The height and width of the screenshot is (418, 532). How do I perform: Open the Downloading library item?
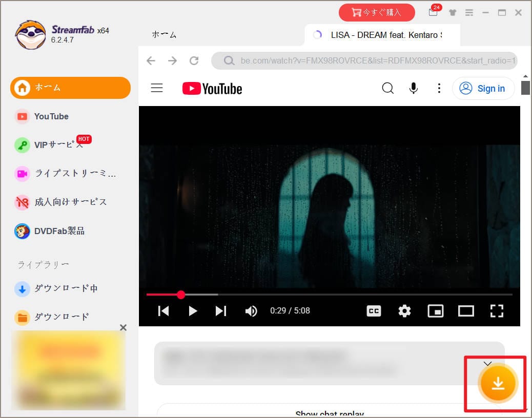(x=56, y=288)
